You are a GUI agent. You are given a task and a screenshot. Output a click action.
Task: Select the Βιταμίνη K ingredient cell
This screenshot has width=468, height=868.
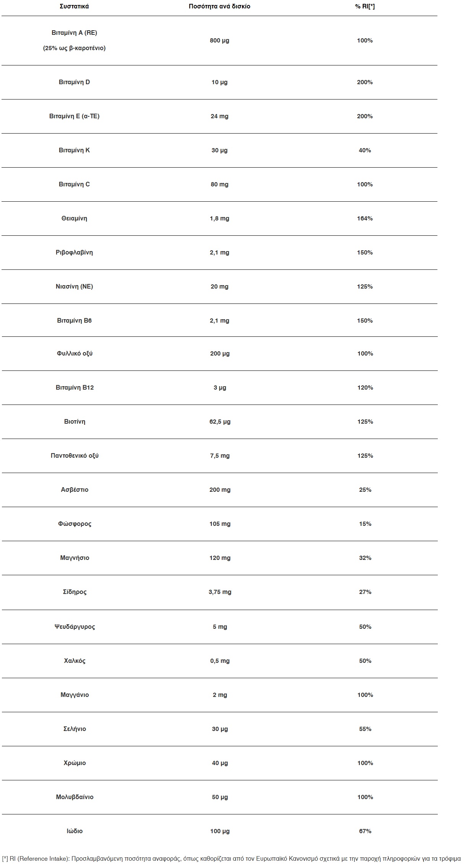[x=74, y=150]
